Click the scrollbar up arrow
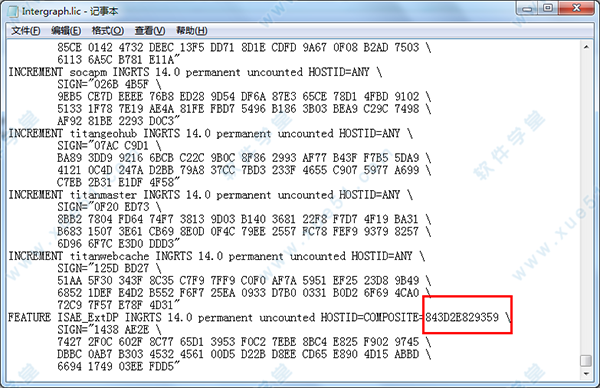 (x=586, y=47)
